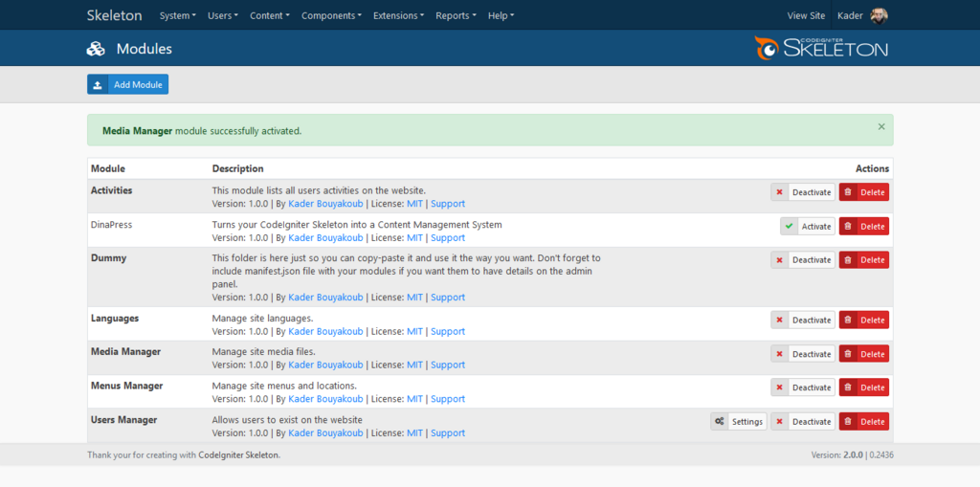Click the Menus Manager module name
Image resolution: width=980 pixels, height=487 pixels.
(127, 386)
